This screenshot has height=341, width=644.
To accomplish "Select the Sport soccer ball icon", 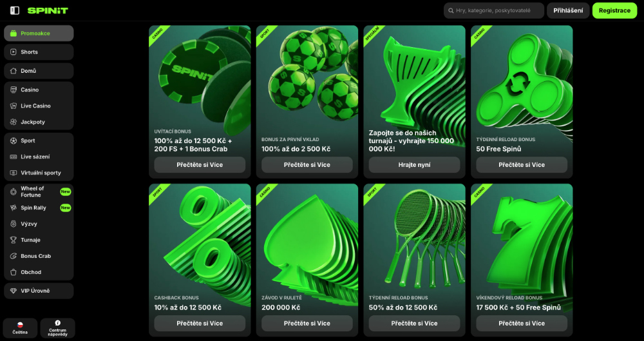I will [x=14, y=141].
